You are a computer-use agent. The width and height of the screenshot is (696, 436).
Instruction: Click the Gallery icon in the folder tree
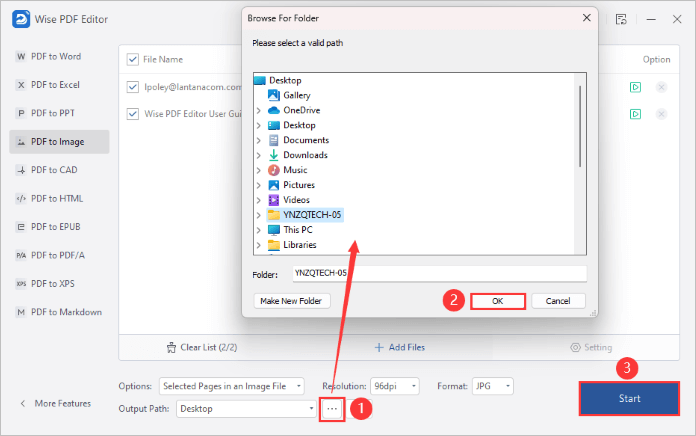coord(274,95)
